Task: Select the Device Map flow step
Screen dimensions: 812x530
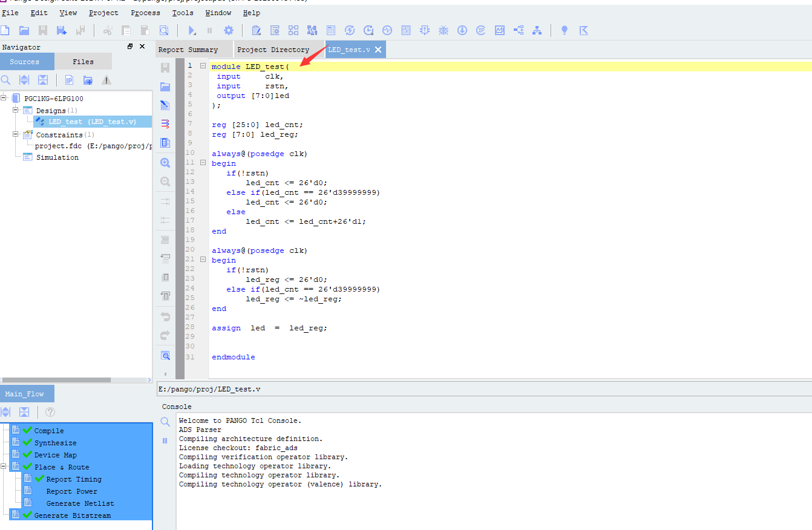Action: (x=55, y=455)
